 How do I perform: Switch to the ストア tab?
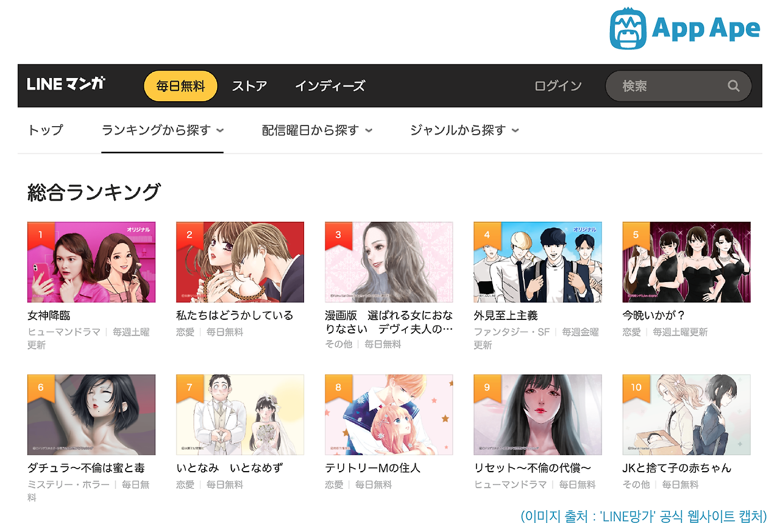[249, 86]
